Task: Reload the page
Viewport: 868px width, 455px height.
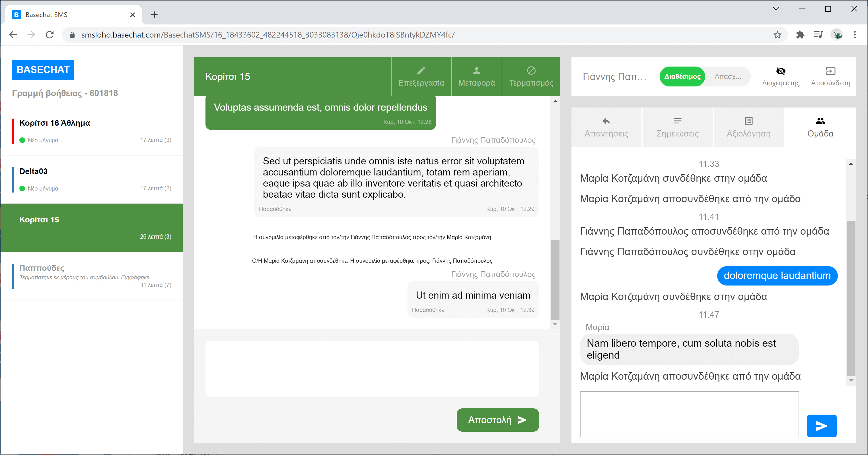Action: click(x=50, y=35)
